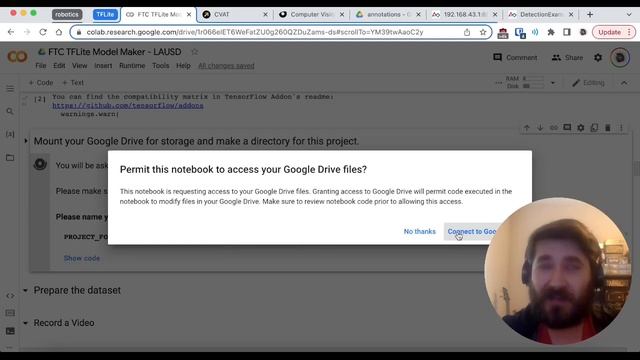Open the search sidebar icon
This screenshot has height=360, width=640.
10,111
